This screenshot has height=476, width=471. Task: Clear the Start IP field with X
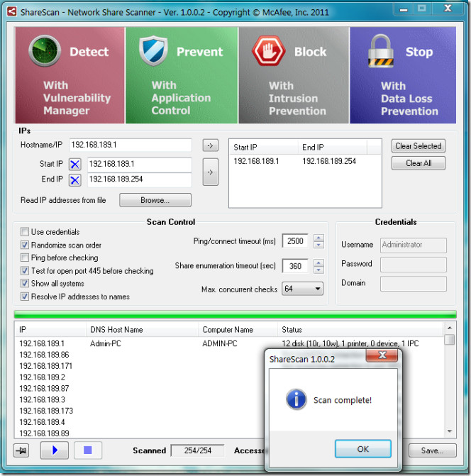[x=74, y=165]
